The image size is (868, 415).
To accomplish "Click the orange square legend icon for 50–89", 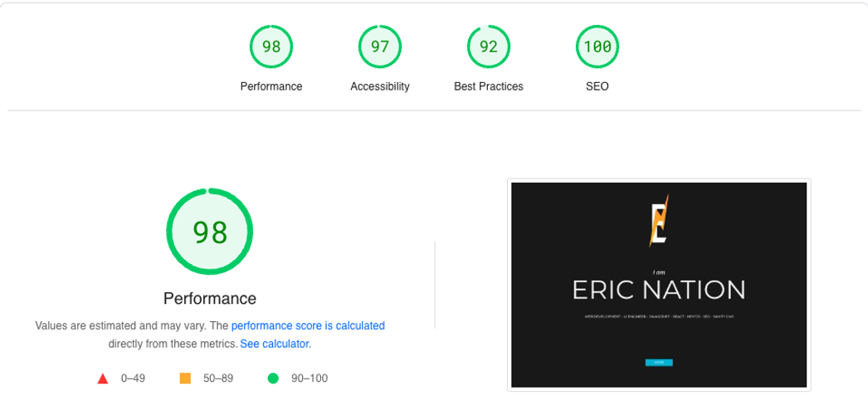I will pyautogui.click(x=185, y=378).
